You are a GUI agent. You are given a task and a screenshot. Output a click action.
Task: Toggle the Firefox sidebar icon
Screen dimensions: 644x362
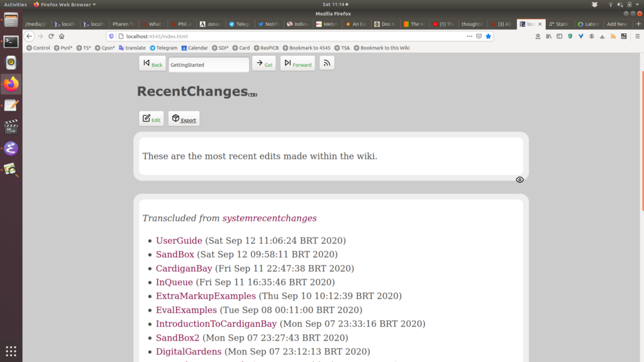(x=559, y=36)
